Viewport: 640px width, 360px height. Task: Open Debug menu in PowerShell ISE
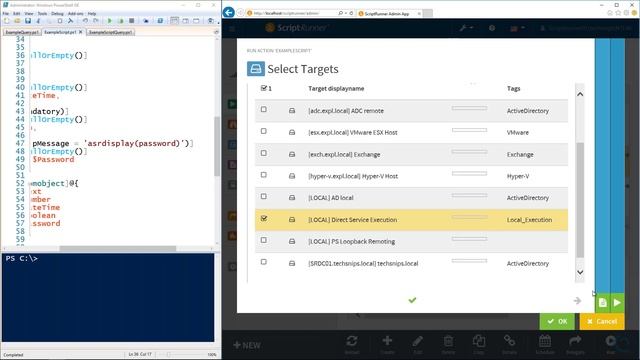coord(57,13)
